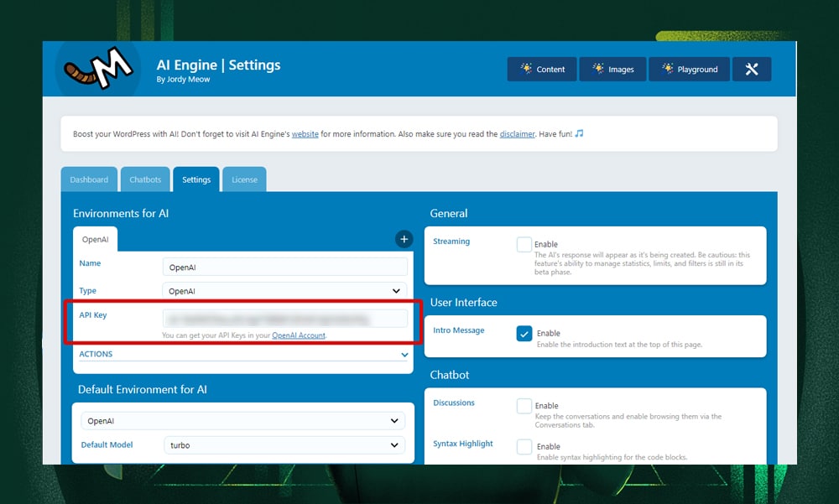The width and height of the screenshot is (839, 504).
Task: Open the Content generator button
Action: [542, 70]
